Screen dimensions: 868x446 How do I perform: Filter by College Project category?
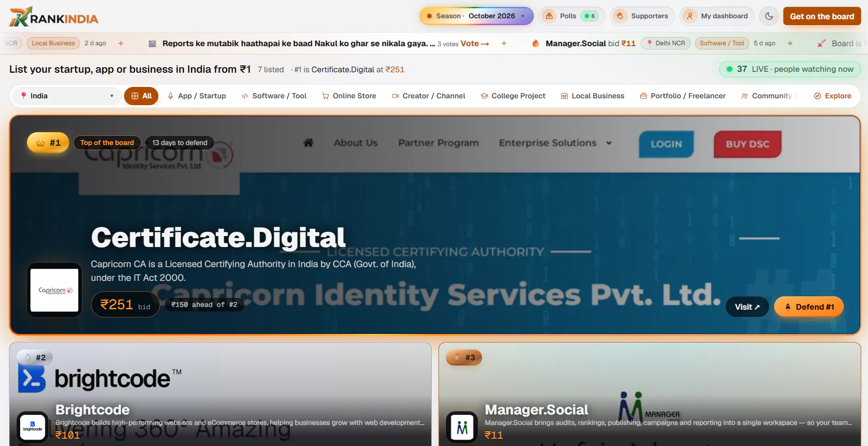pos(513,96)
